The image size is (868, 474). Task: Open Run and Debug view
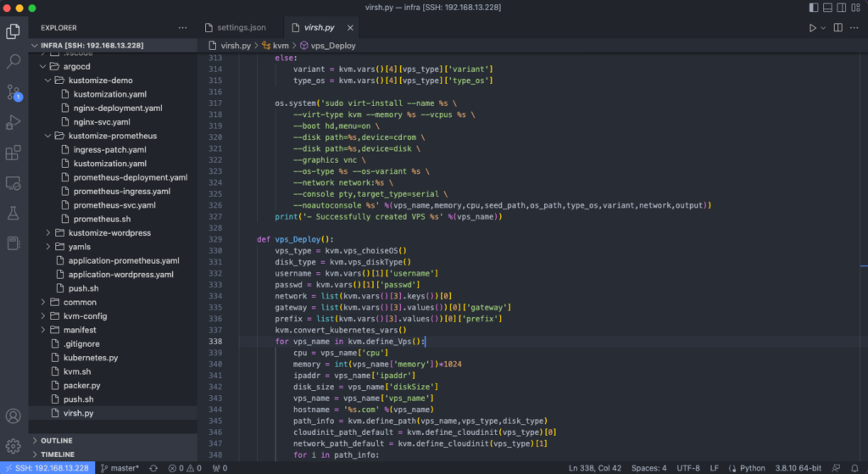tap(14, 122)
